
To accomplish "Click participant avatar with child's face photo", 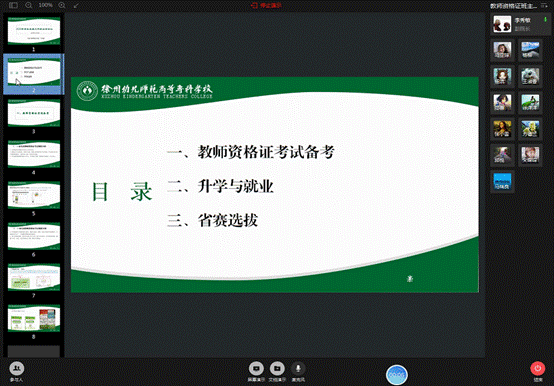I will click(530, 155).
